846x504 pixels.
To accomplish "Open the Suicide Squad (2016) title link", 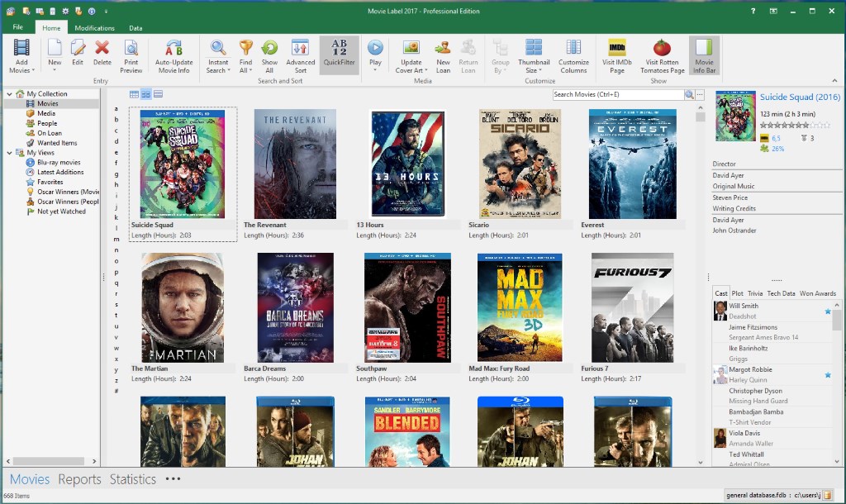I will [x=798, y=97].
